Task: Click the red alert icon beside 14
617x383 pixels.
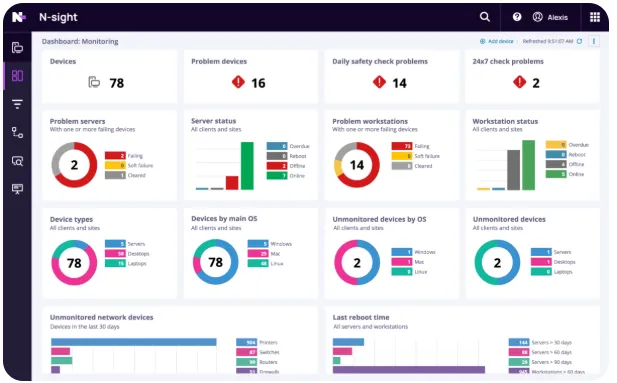Action: click(379, 82)
